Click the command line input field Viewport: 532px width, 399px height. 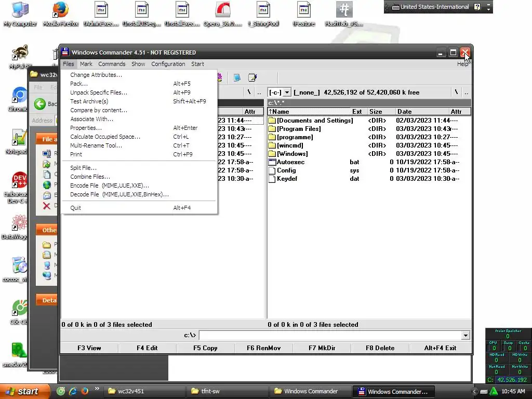[x=330, y=336]
